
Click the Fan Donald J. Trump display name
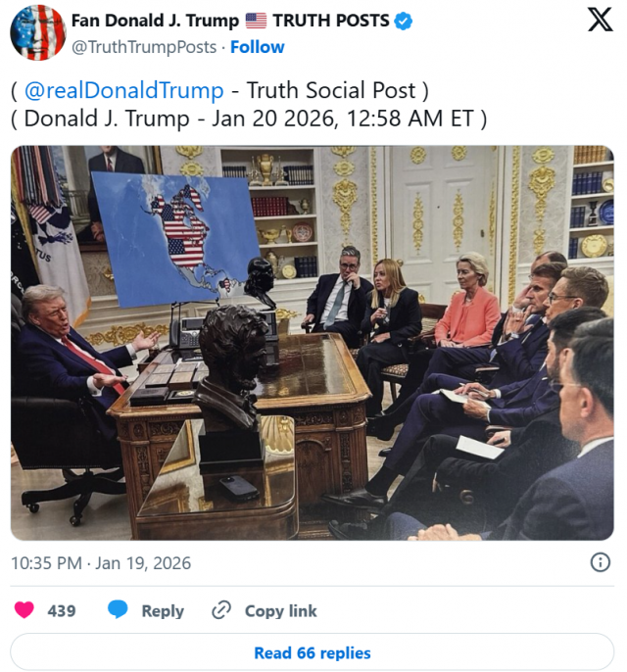(155, 21)
